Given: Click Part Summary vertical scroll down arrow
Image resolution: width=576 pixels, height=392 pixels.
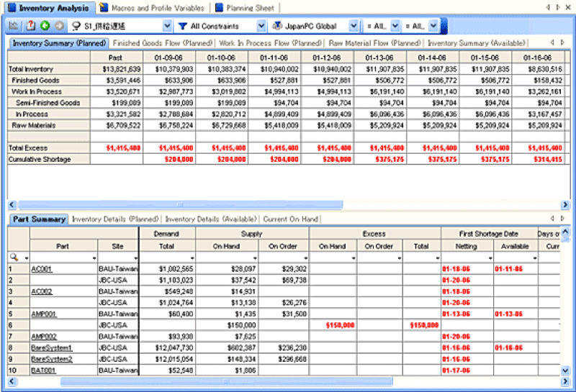Looking at the screenshot, I should pyautogui.click(x=566, y=370).
